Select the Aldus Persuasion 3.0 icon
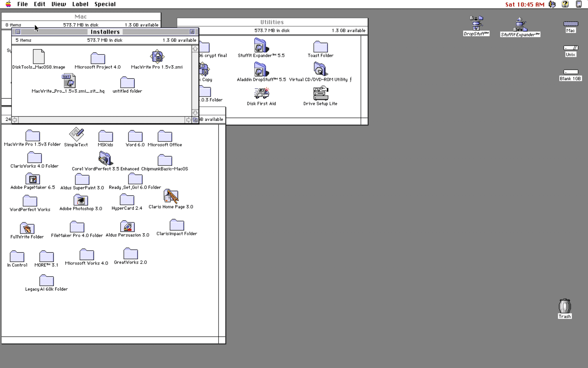588x368 pixels. click(x=127, y=226)
